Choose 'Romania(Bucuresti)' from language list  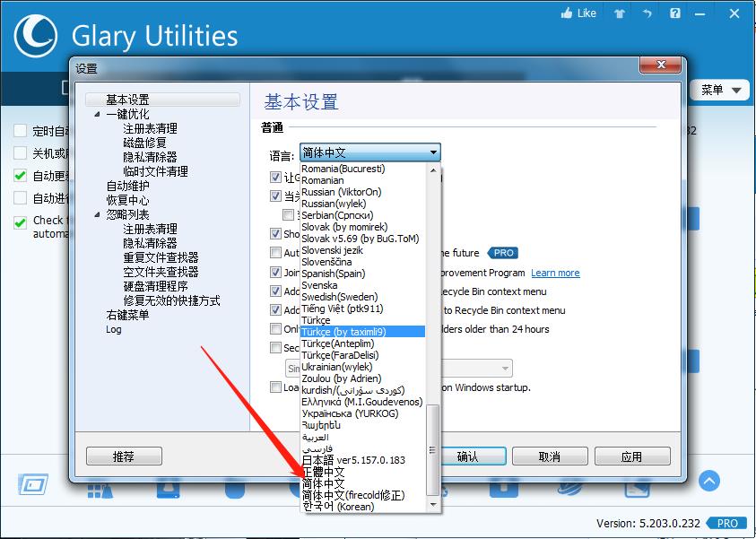click(x=343, y=169)
